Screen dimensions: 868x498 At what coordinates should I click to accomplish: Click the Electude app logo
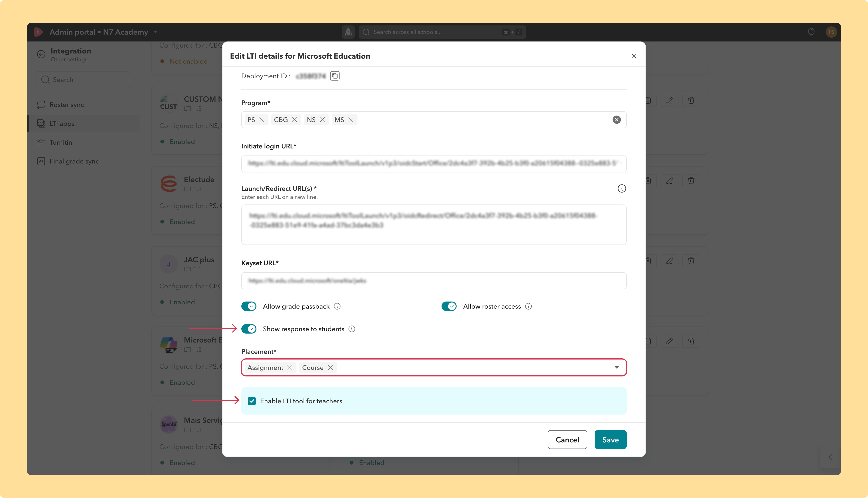(x=169, y=184)
